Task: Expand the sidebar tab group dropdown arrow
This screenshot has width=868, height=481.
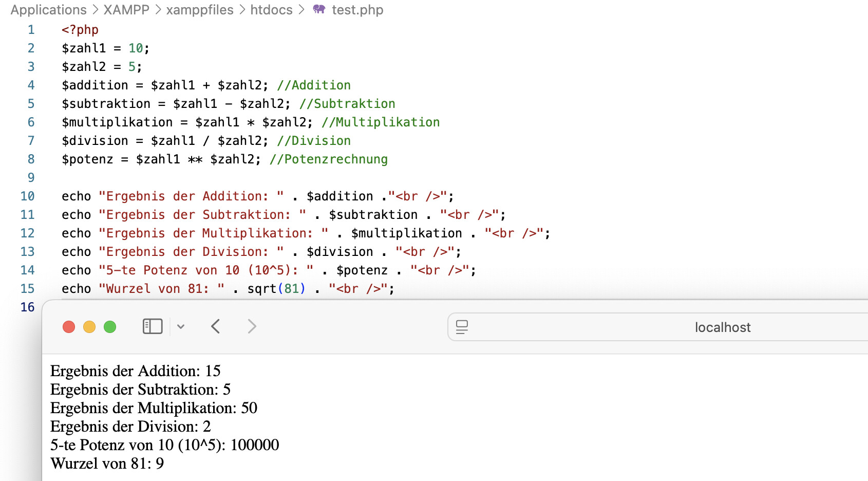Action: click(x=181, y=326)
